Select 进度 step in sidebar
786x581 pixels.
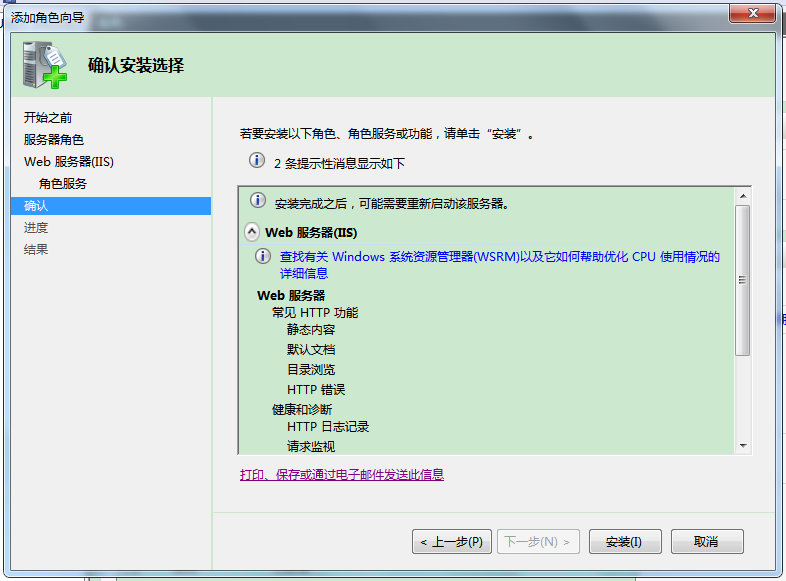click(x=36, y=228)
